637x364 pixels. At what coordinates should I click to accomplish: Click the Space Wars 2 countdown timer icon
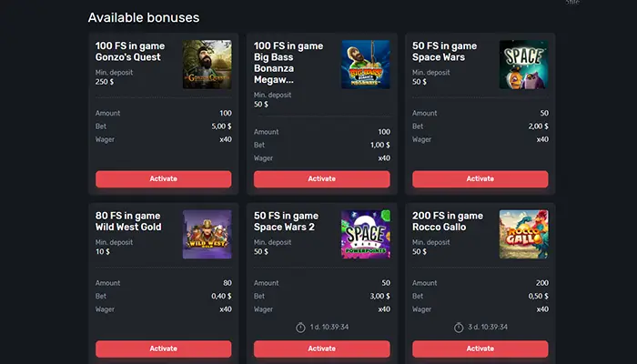coord(300,326)
